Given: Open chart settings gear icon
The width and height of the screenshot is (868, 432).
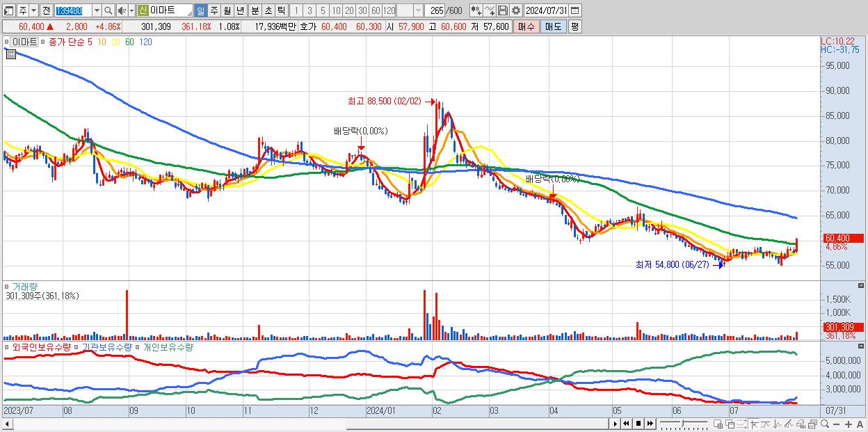Looking at the screenshot, I should [515, 10].
